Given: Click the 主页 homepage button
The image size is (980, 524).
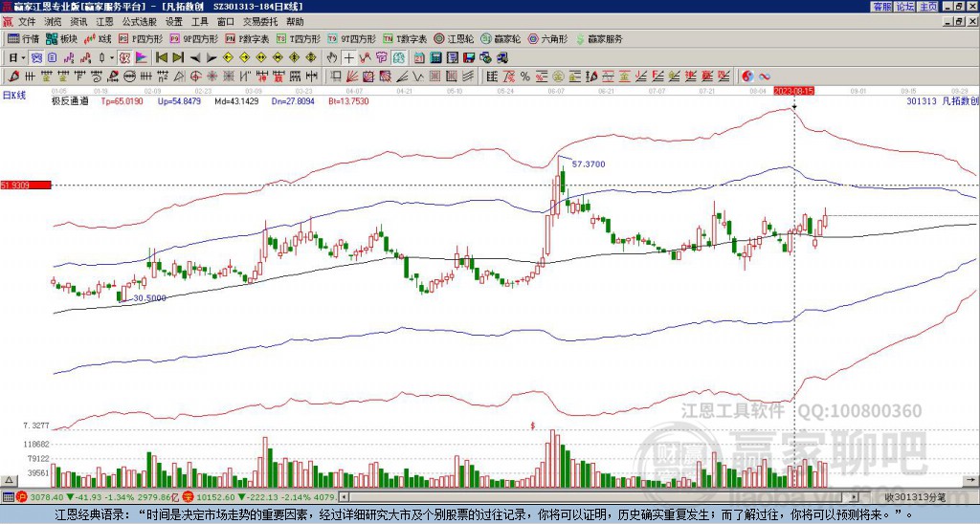Looking at the screenshot, I should tap(927, 7).
